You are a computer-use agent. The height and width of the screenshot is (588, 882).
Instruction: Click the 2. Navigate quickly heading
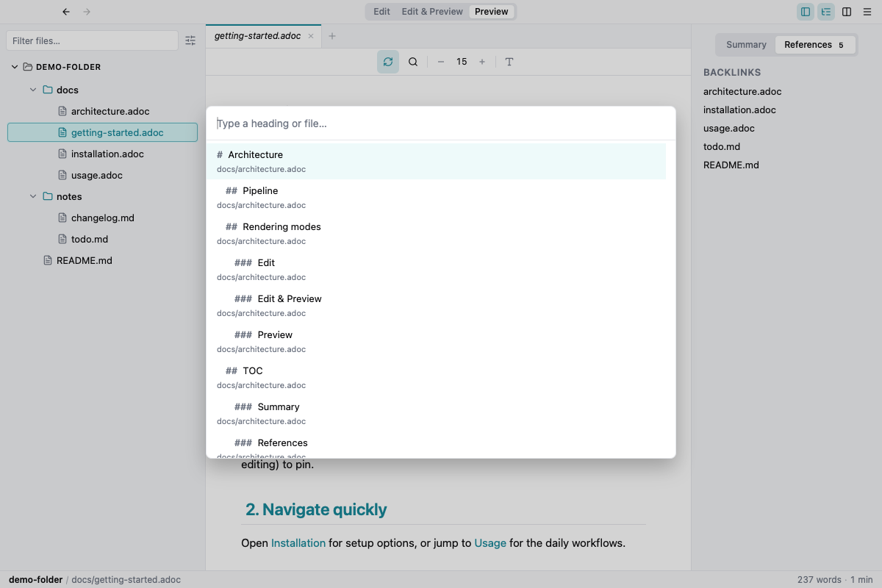coord(316,509)
